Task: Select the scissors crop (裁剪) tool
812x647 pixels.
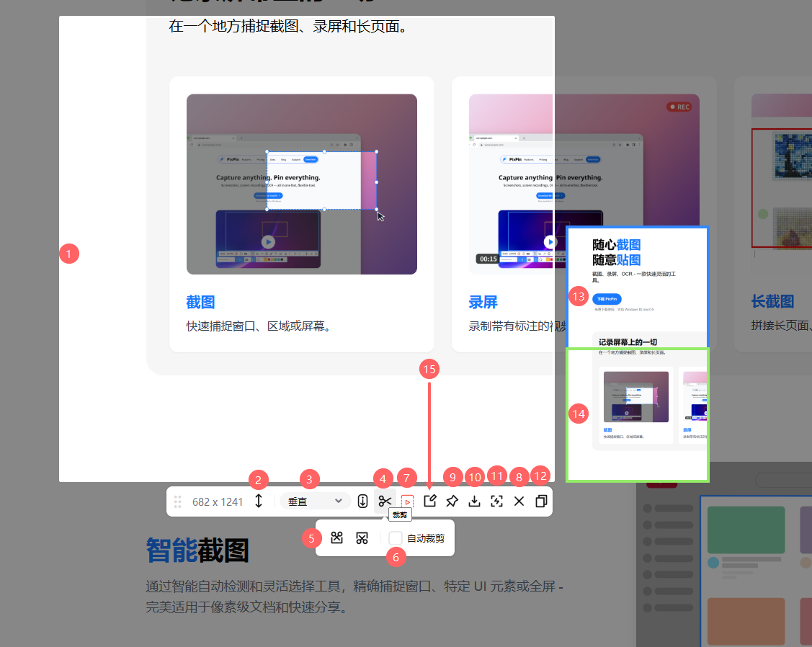Action: point(385,501)
